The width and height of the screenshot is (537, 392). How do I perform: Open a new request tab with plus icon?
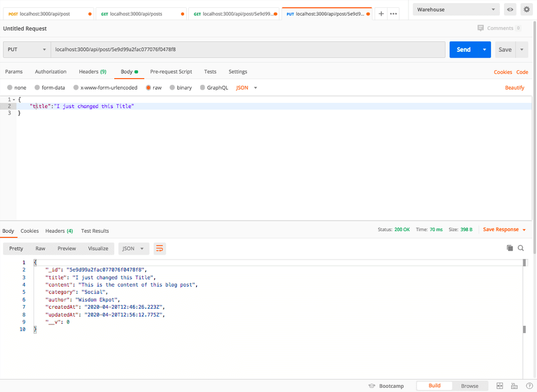381,14
